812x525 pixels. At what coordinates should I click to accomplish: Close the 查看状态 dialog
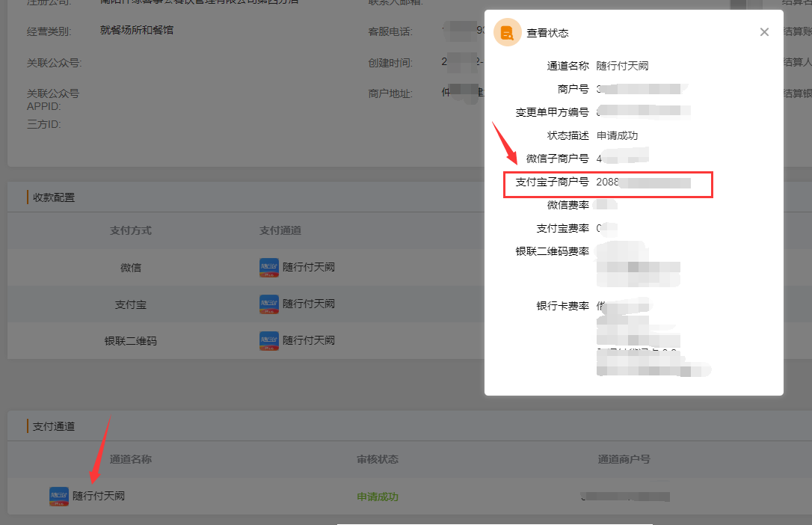coord(764,32)
